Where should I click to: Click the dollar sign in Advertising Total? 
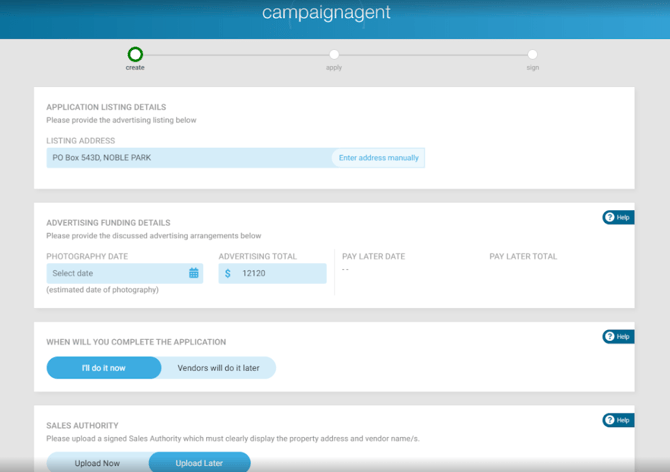[x=228, y=273]
